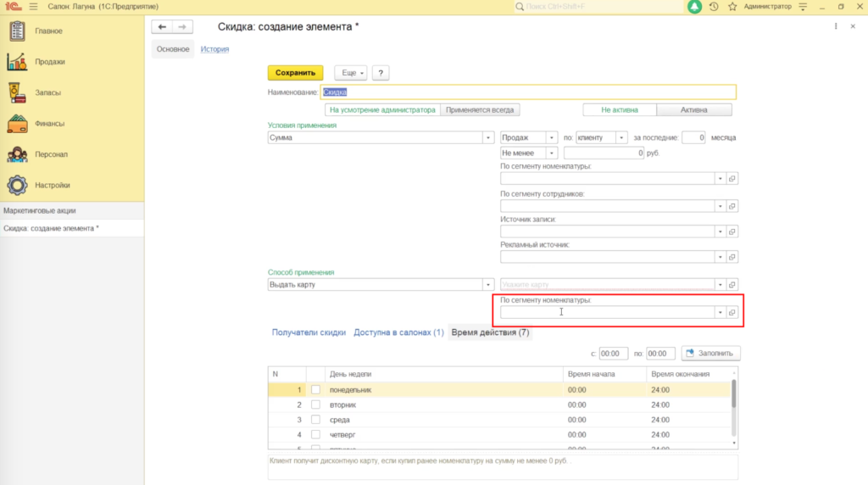Screen dimensions: 868x485
Task: Open Рекламный источник linked item
Action: click(732, 257)
